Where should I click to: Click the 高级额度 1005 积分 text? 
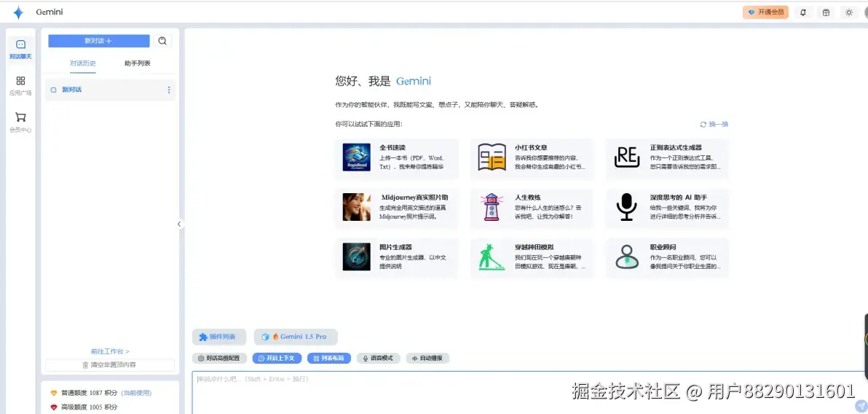[89, 407]
